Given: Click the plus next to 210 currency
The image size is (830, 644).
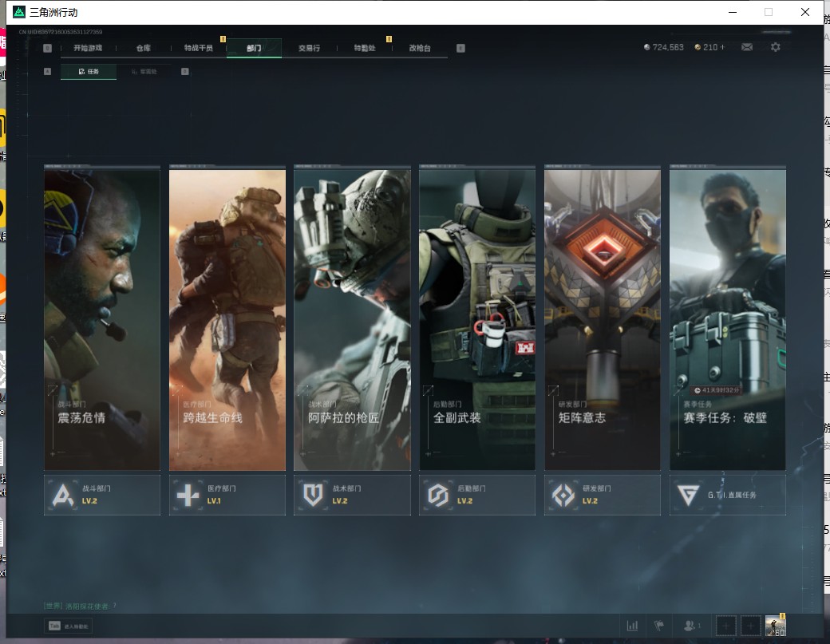Looking at the screenshot, I should 722,47.
